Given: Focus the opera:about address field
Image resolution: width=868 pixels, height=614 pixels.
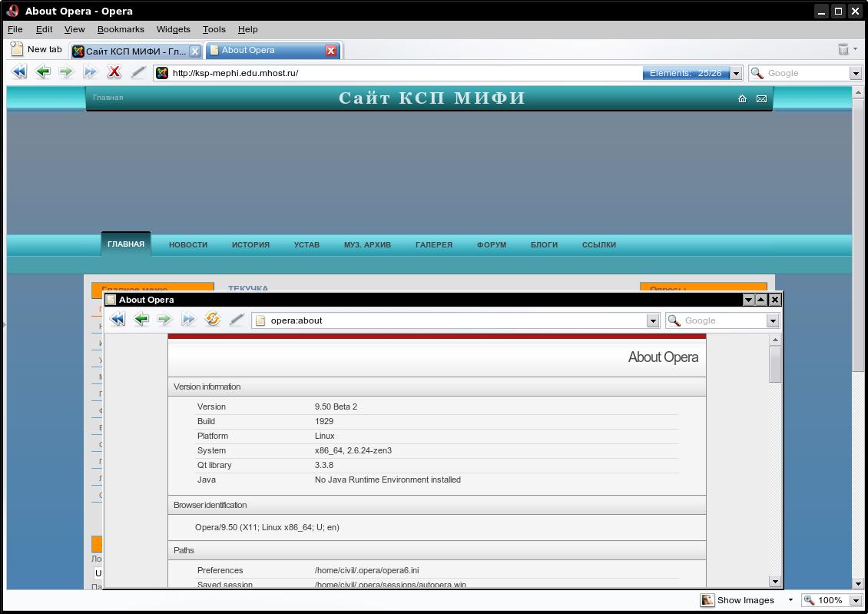Looking at the screenshot, I should tap(457, 320).
